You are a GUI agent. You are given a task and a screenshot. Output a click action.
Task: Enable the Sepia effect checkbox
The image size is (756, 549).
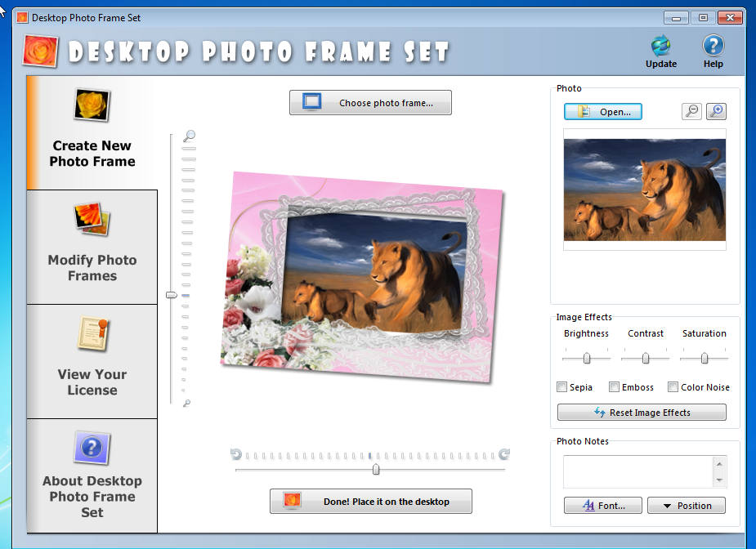[x=561, y=387]
